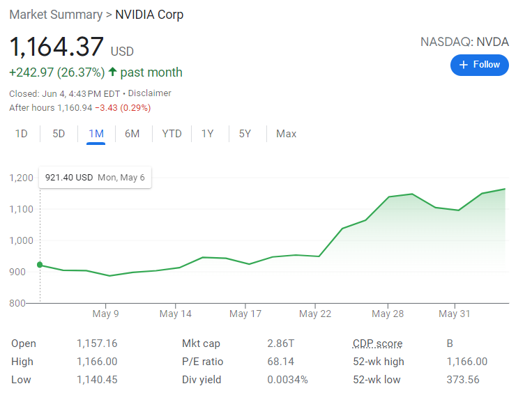
Task: Click the May 31 axis label
Action: pyautogui.click(x=455, y=314)
